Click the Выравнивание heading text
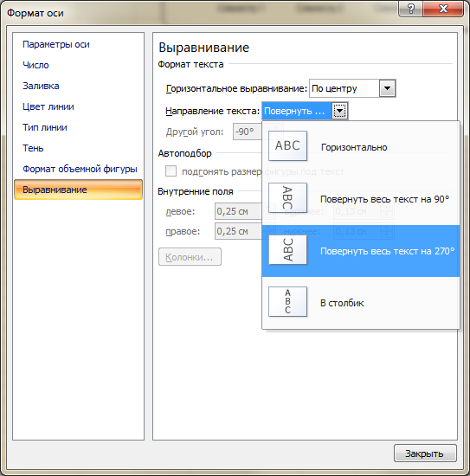The height and width of the screenshot is (476, 470). pyautogui.click(x=203, y=48)
